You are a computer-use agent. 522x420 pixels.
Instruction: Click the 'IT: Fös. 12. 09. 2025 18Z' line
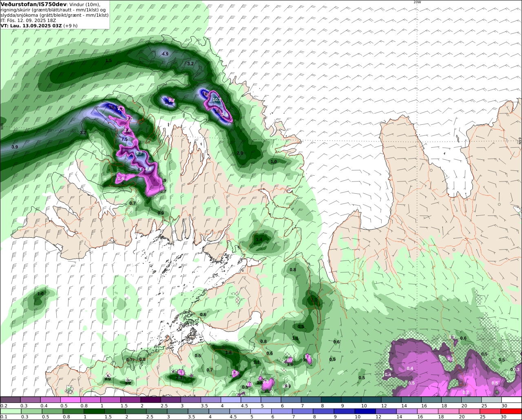pos(28,20)
